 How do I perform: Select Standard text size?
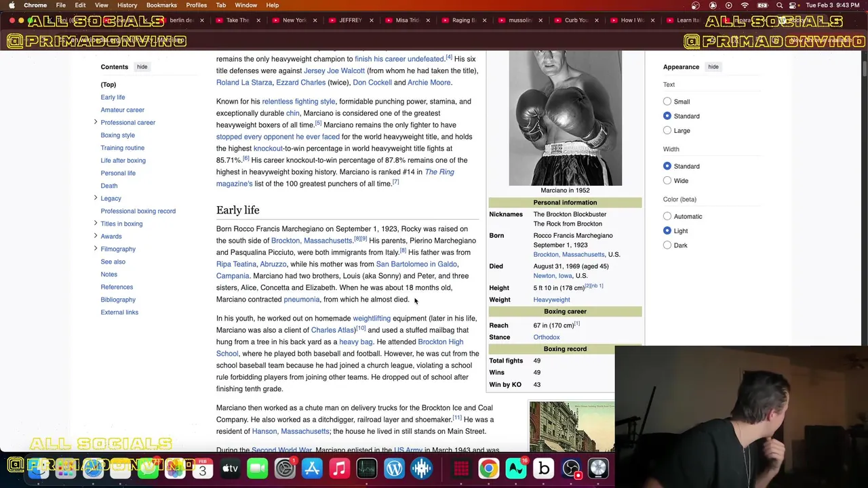(667, 116)
